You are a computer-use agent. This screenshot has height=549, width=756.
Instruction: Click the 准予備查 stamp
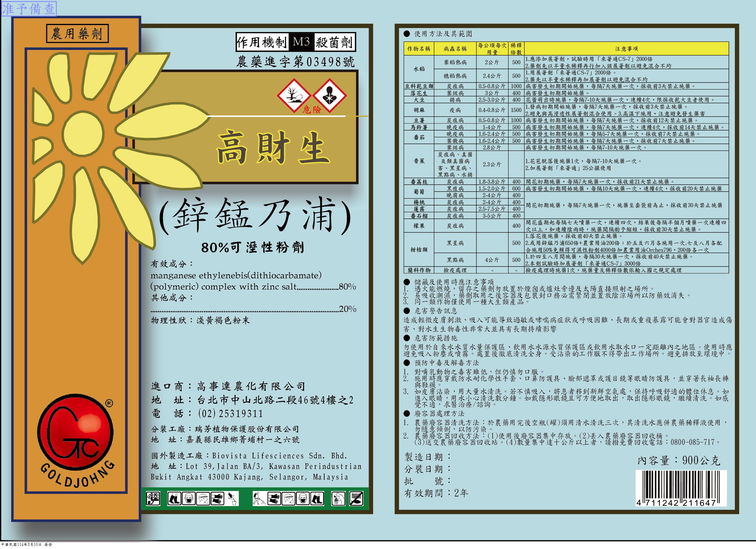(29, 9)
